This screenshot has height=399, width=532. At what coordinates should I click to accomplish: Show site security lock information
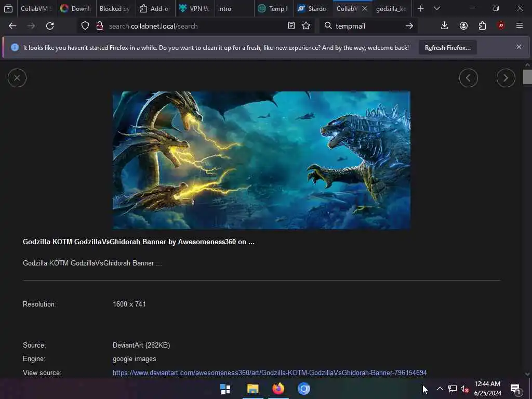(99, 26)
